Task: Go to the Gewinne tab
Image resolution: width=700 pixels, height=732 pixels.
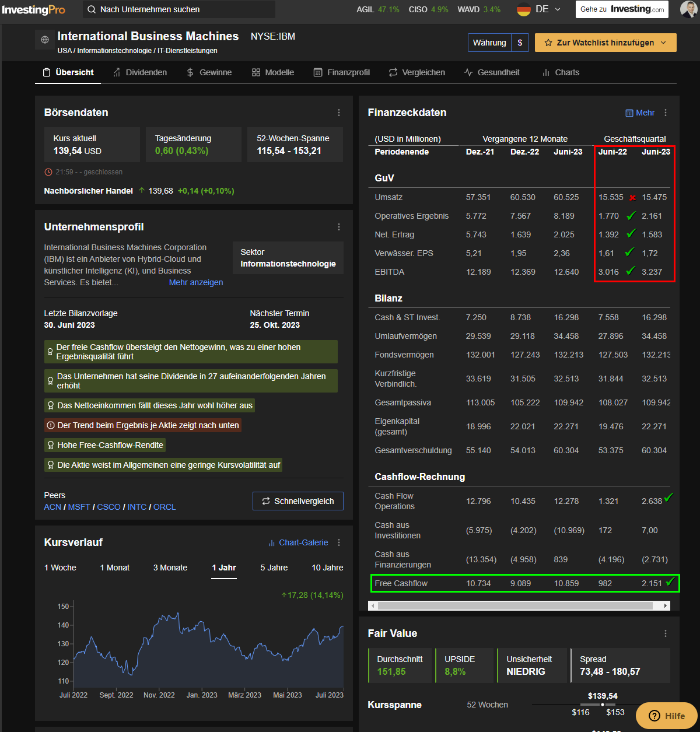Action: coord(209,72)
